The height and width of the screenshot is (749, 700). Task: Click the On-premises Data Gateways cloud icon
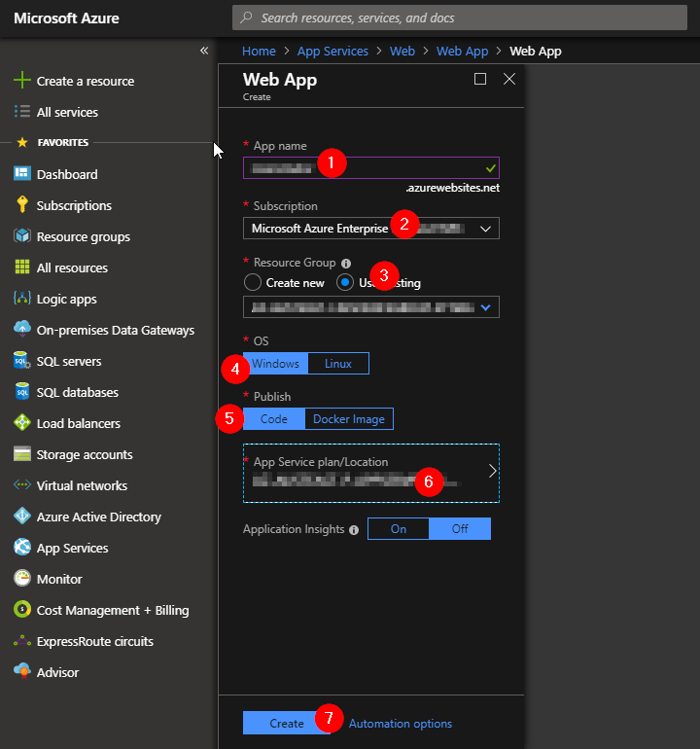click(x=22, y=329)
